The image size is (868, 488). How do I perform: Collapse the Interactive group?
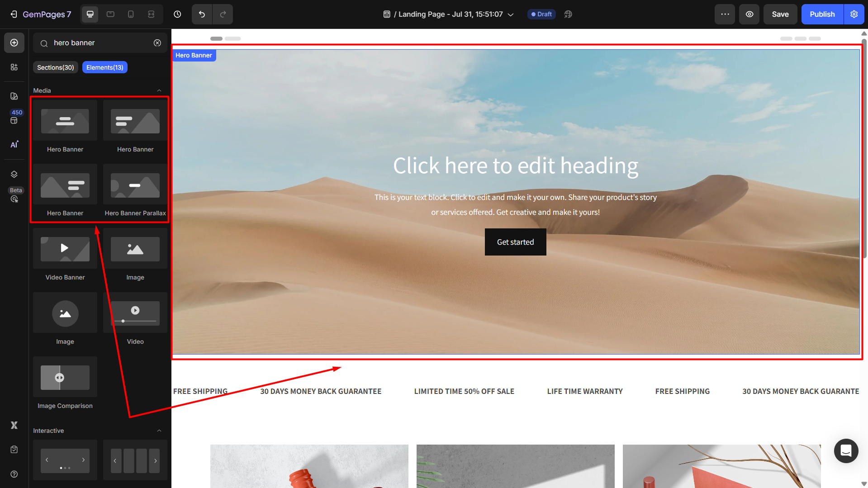[159, 431]
